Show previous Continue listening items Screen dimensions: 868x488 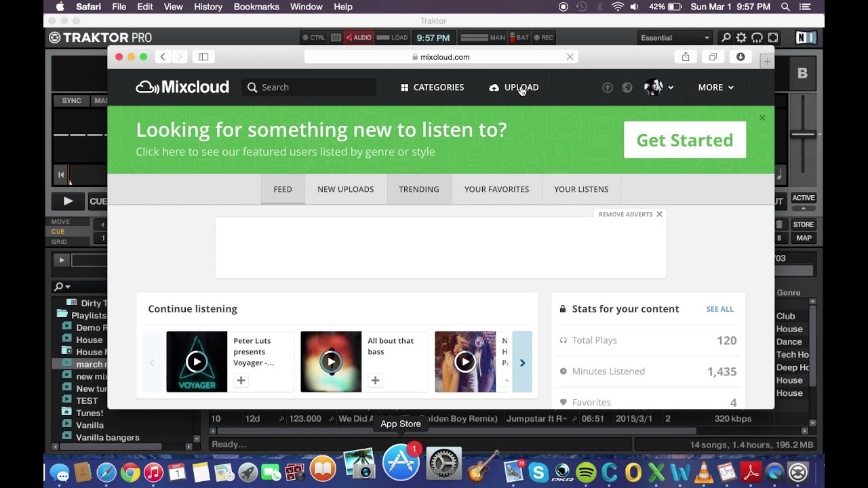152,363
